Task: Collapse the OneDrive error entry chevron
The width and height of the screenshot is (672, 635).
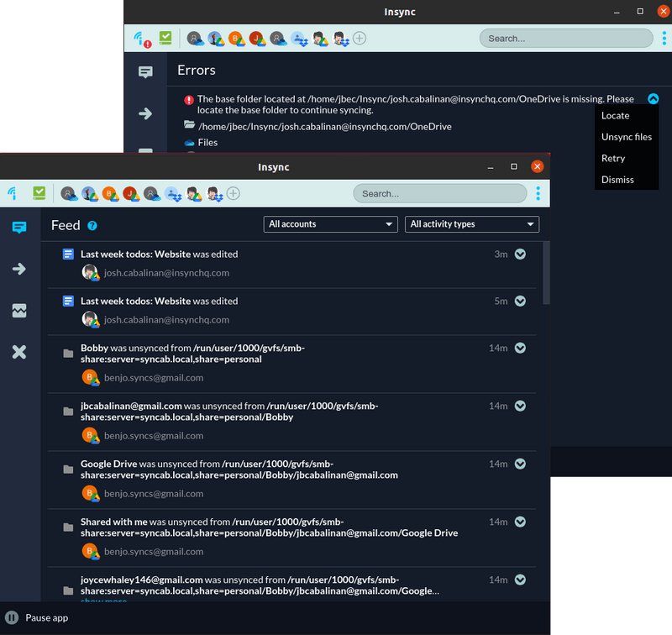Action: (654, 97)
